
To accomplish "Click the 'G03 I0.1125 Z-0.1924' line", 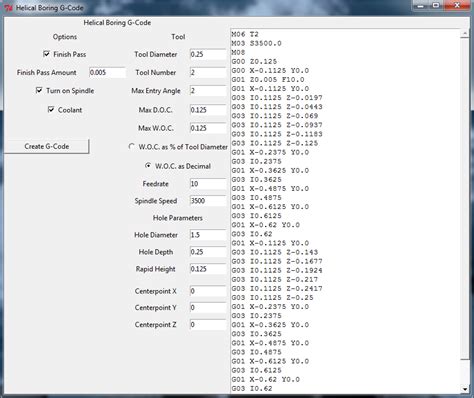I will [x=277, y=270].
